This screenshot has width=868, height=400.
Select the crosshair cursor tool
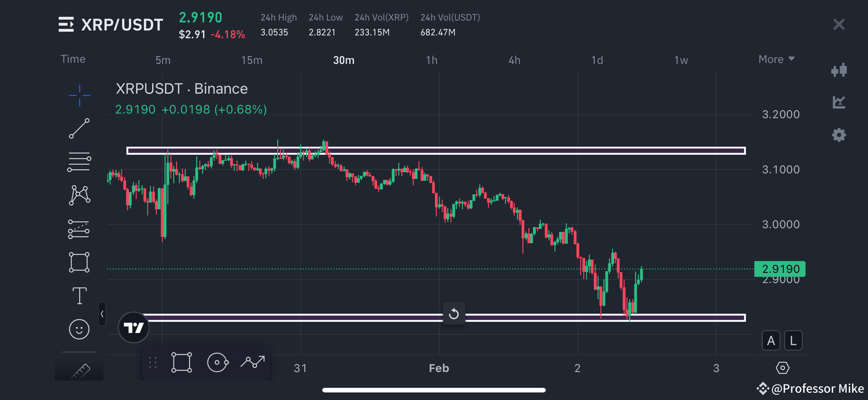click(79, 96)
